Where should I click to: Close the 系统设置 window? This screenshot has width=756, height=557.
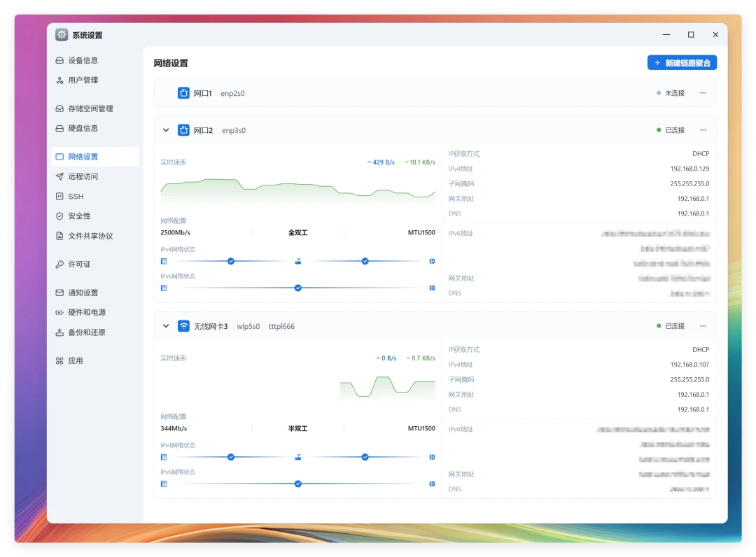715,35
